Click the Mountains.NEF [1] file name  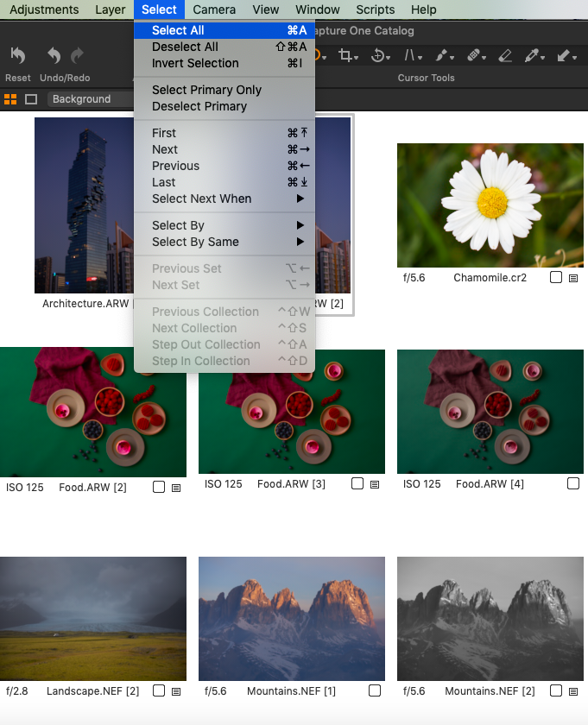(292, 691)
